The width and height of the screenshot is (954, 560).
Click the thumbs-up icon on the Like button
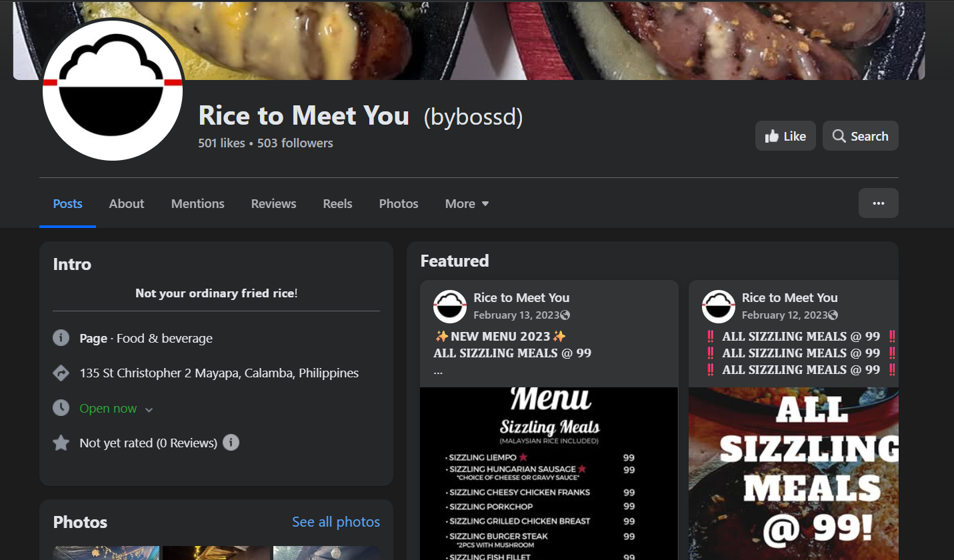[772, 137]
